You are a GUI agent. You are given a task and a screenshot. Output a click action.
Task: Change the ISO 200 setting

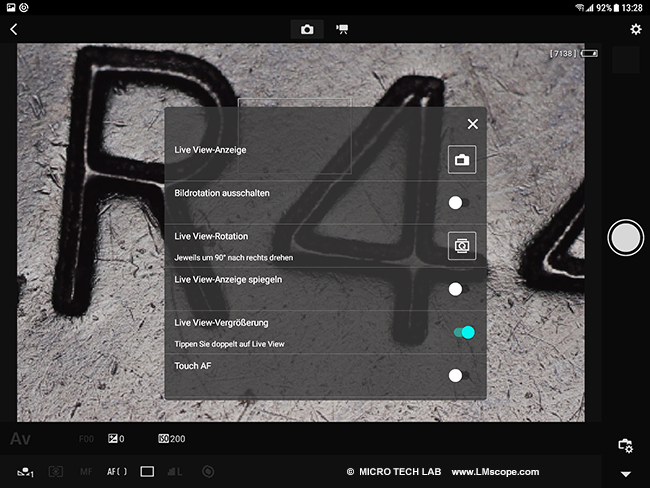pyautogui.click(x=172, y=439)
